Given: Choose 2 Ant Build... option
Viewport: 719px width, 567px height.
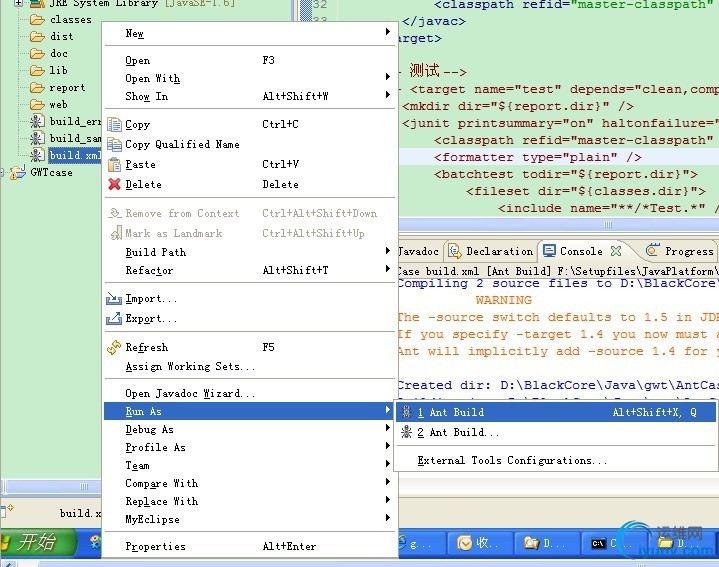Looking at the screenshot, I should [x=555, y=432].
